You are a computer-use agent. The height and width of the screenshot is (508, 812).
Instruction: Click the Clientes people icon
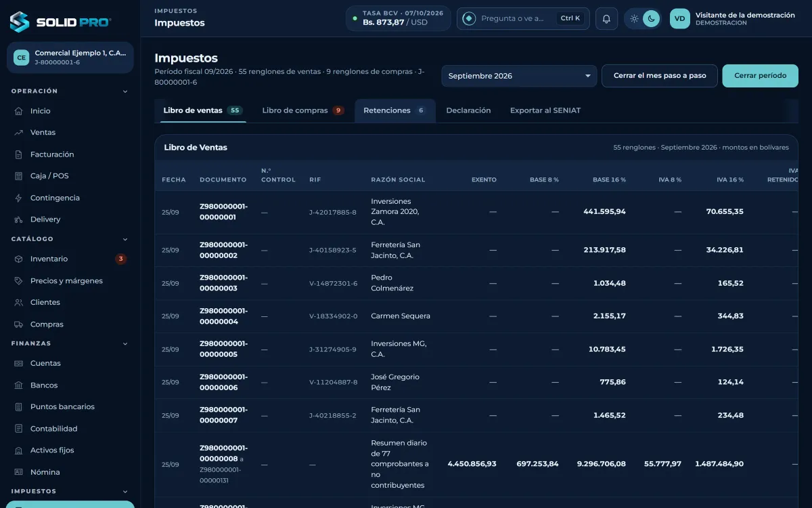pyautogui.click(x=19, y=303)
